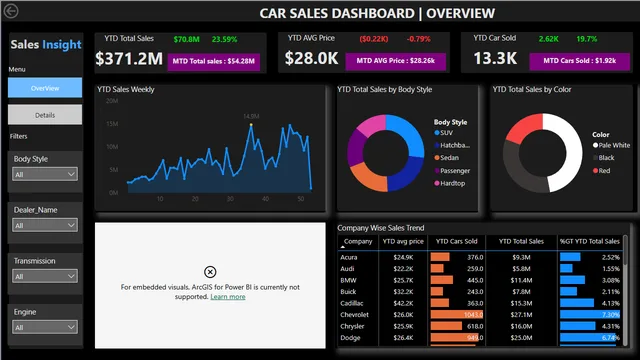Screen dimensions: 640x360
Task: Click the $28.0K average price value
Action: (x=311, y=58)
